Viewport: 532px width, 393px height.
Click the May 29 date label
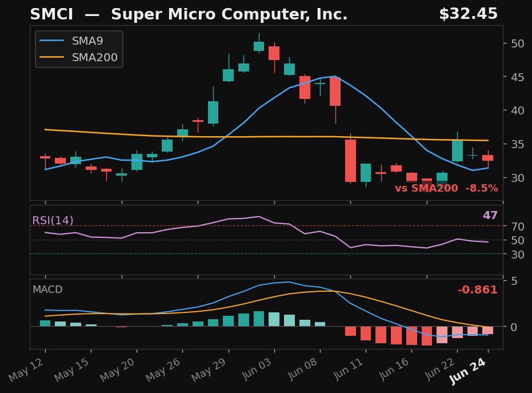(209, 370)
